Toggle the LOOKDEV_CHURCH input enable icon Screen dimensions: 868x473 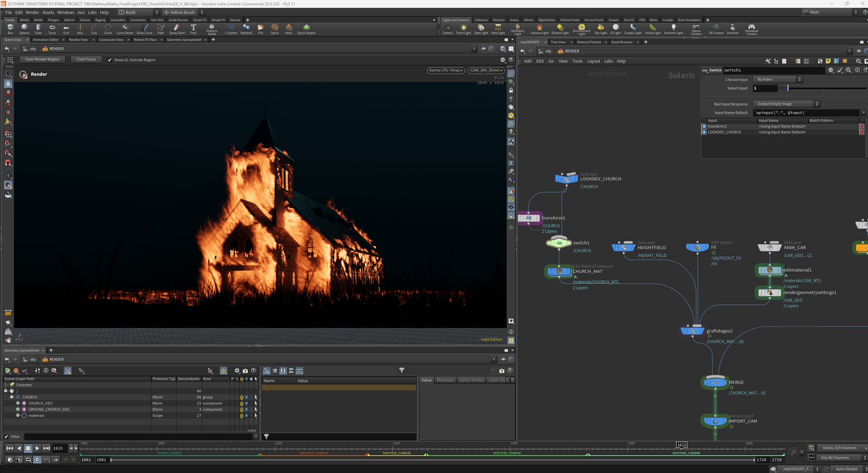[x=704, y=132]
